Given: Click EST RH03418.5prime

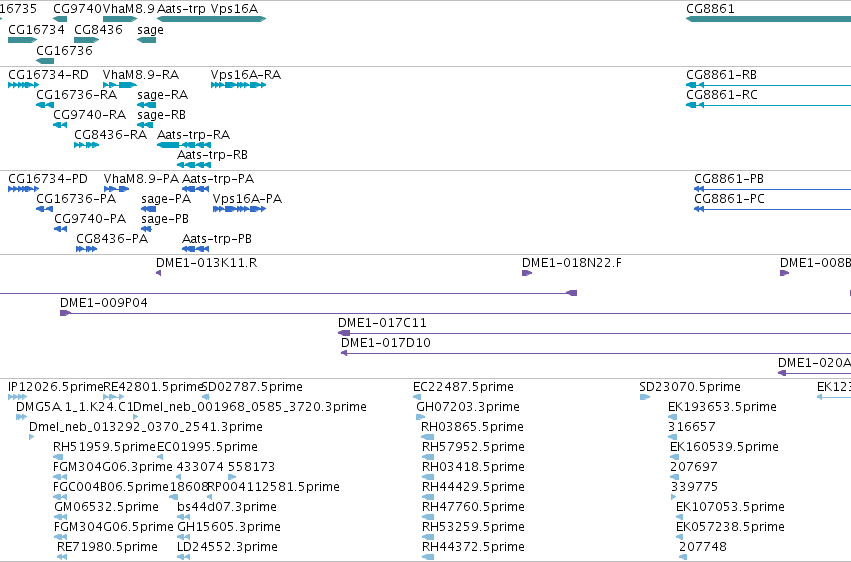Looking at the screenshot, I should point(428,477).
